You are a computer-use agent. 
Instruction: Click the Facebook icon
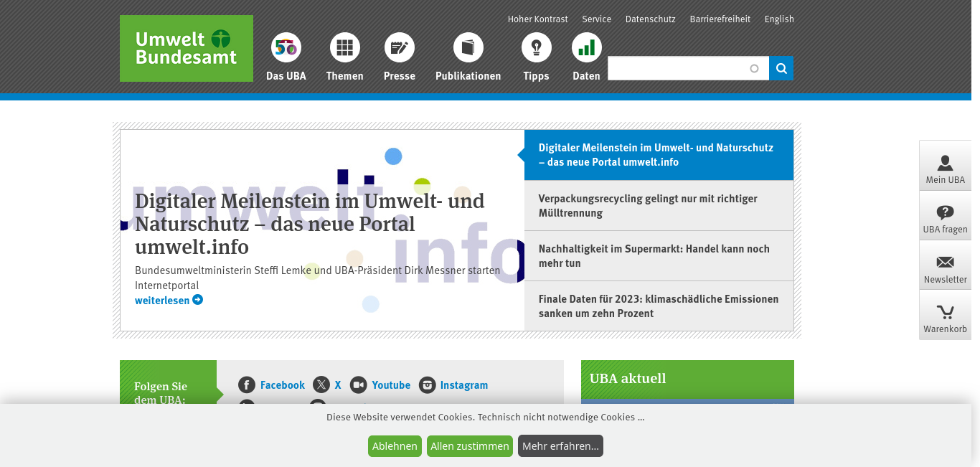[x=247, y=385]
